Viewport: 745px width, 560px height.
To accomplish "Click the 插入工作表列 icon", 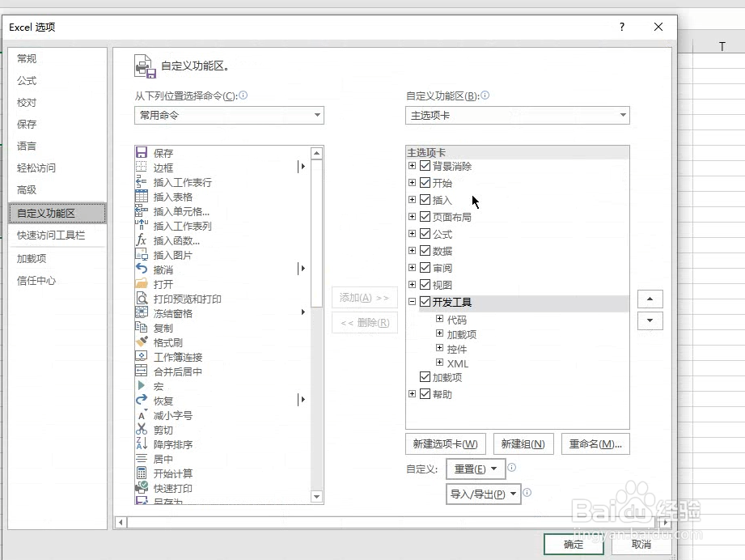I will tap(142, 225).
